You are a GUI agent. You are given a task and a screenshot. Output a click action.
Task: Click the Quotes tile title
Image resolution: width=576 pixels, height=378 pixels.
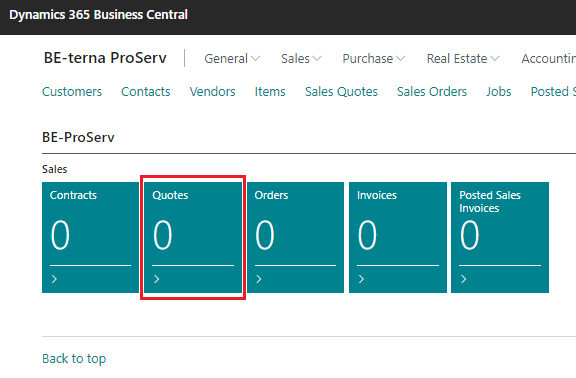pos(170,195)
